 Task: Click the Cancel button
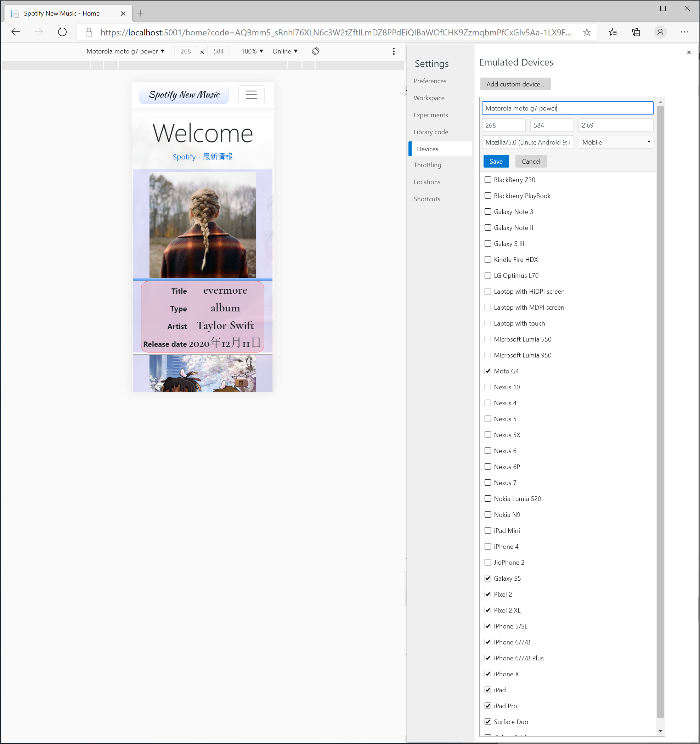pos(530,160)
